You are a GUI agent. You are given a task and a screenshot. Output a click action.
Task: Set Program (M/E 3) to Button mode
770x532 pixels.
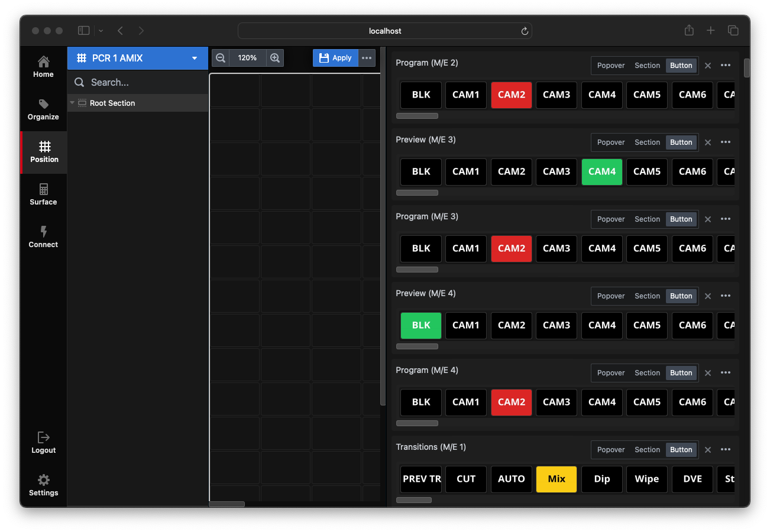pyautogui.click(x=681, y=219)
